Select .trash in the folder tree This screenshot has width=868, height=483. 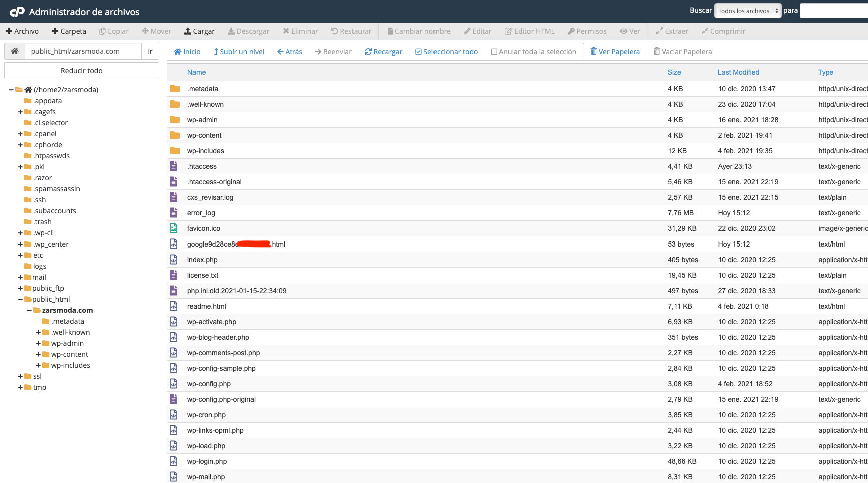click(x=42, y=222)
